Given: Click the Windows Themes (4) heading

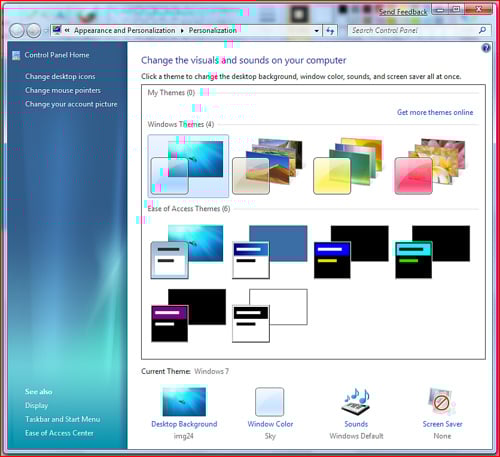Looking at the screenshot, I should pyautogui.click(x=181, y=124).
